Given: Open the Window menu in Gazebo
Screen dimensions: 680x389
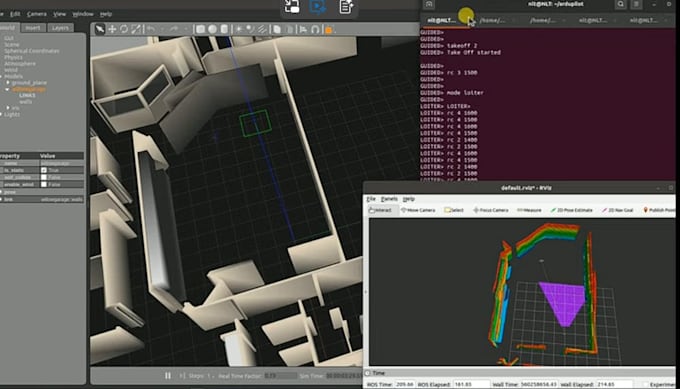Looking at the screenshot, I should [83, 14].
